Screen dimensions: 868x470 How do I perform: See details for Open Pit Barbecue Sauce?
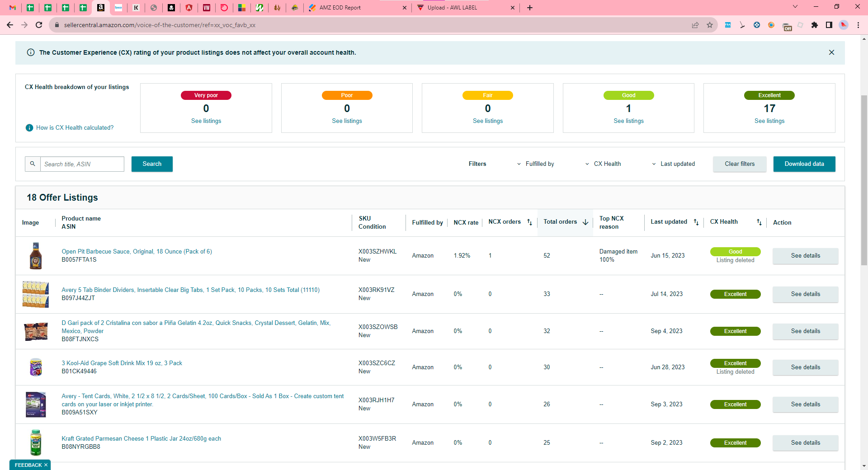pyautogui.click(x=805, y=256)
